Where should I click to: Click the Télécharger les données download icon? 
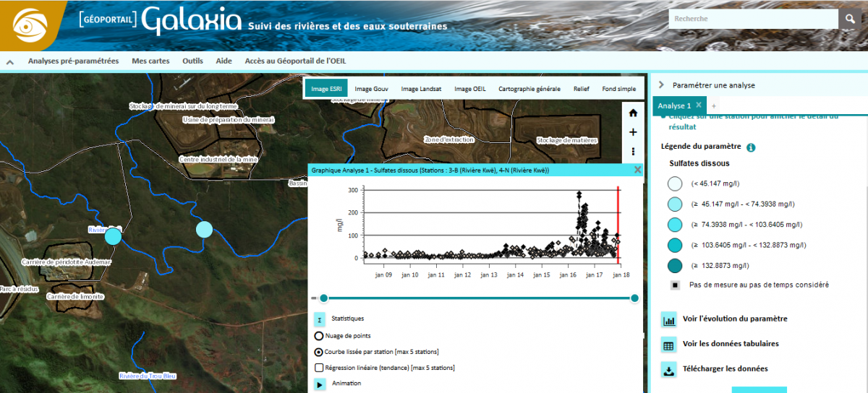(x=669, y=369)
